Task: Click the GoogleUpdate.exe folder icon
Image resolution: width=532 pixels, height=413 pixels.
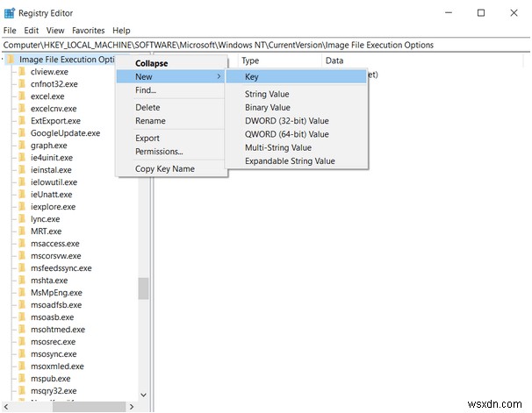Action: [x=22, y=132]
